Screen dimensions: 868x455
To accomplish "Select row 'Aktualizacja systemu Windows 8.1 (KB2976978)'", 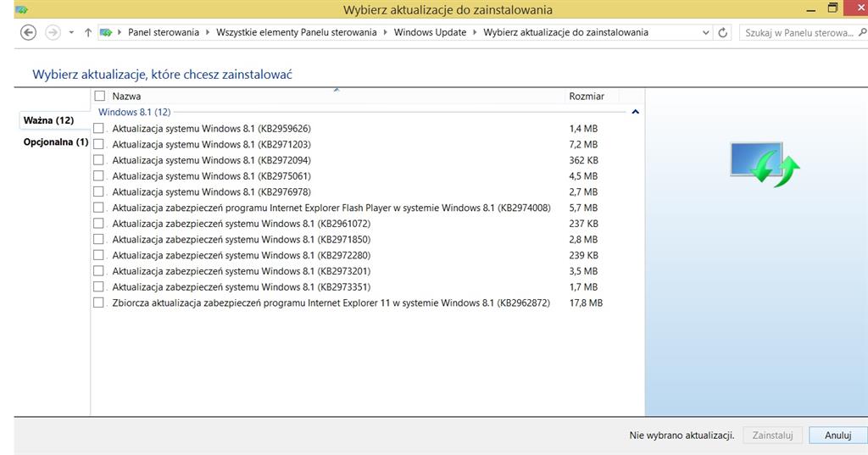I will (x=211, y=192).
